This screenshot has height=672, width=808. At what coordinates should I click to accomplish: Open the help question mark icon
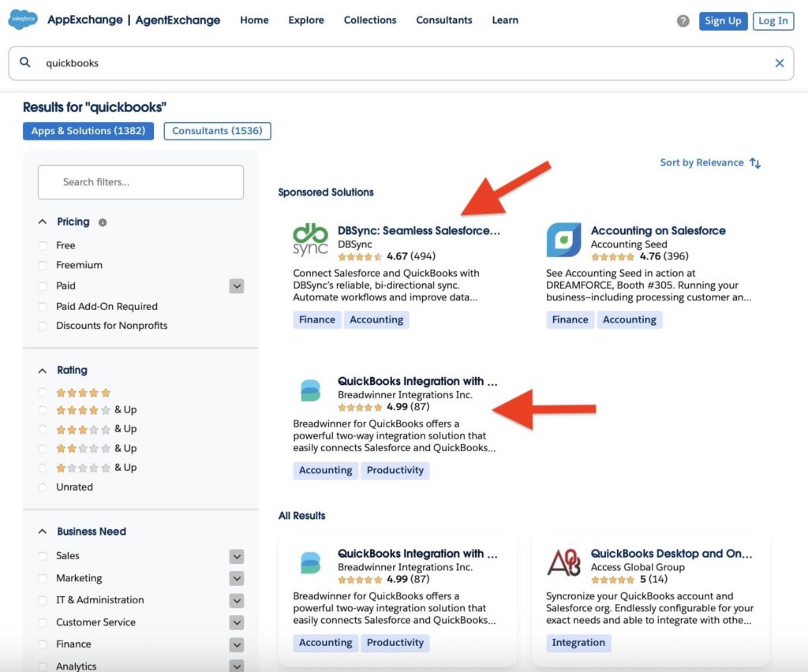(683, 21)
